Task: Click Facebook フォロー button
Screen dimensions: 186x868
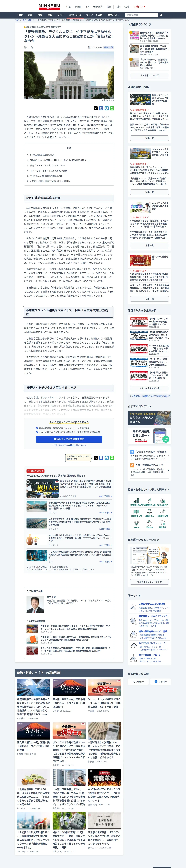Action: click(x=160, y=681)
